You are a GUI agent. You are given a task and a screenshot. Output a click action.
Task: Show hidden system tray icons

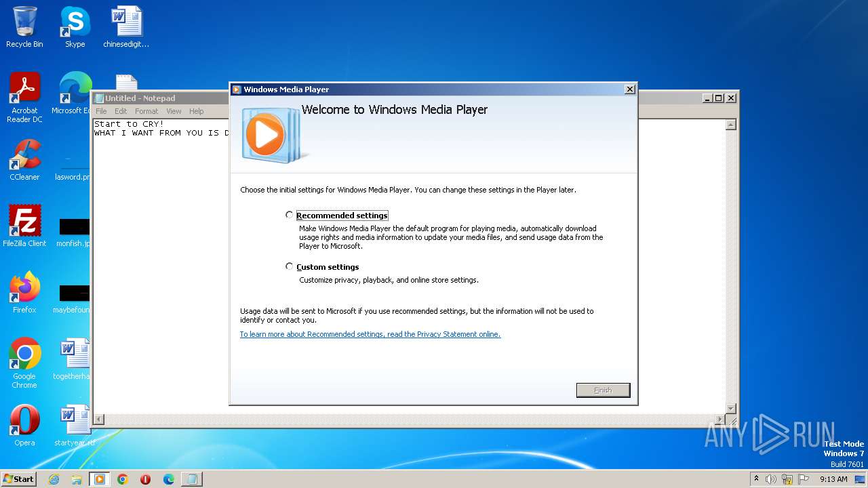[x=756, y=479]
